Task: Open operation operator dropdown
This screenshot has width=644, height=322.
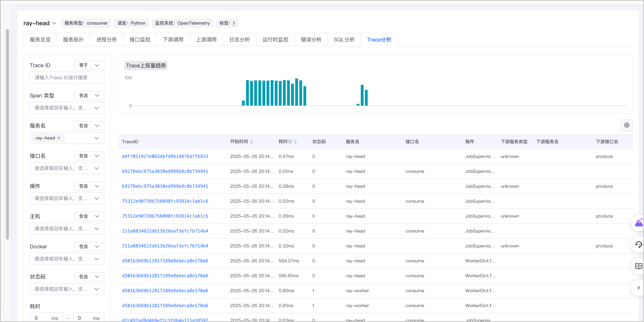Action: coord(89,186)
